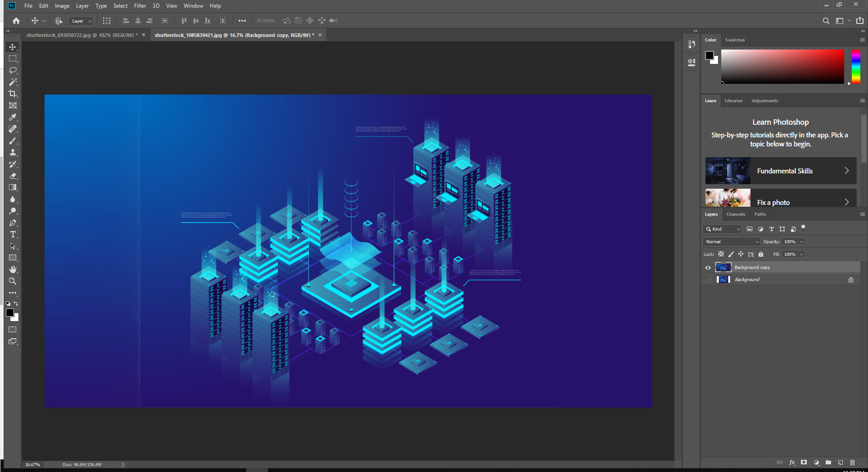This screenshot has width=868, height=472.
Task: Pick a color in the red color field
Action: click(x=782, y=67)
